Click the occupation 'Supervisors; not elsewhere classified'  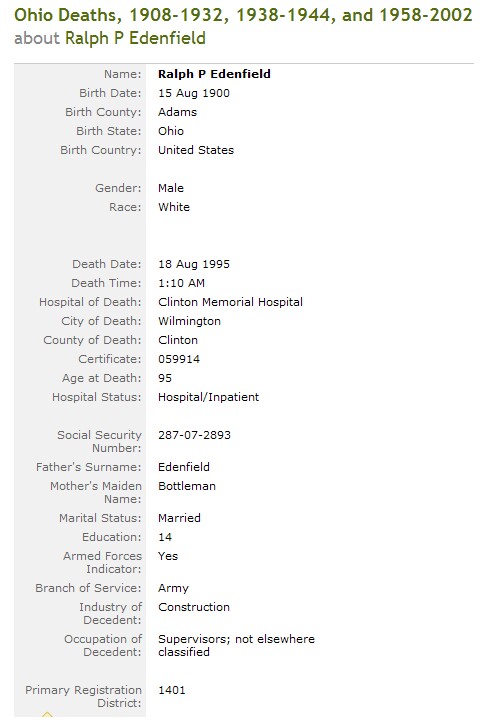click(236, 646)
